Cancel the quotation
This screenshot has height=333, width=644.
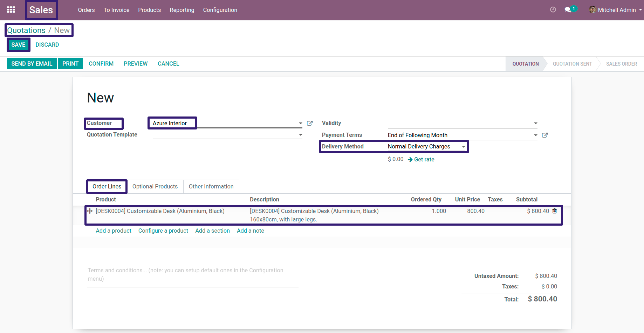coord(168,64)
